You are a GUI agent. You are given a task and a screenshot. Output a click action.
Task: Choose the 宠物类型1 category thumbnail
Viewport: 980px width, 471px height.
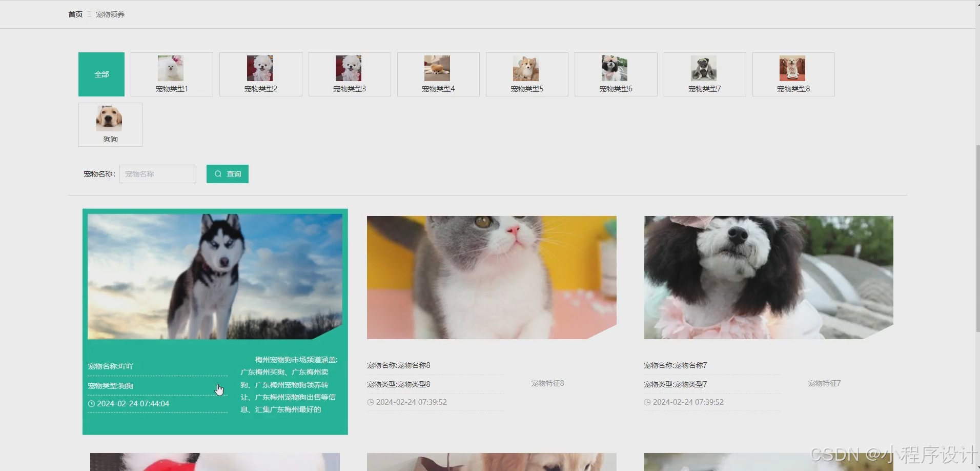[x=172, y=74]
